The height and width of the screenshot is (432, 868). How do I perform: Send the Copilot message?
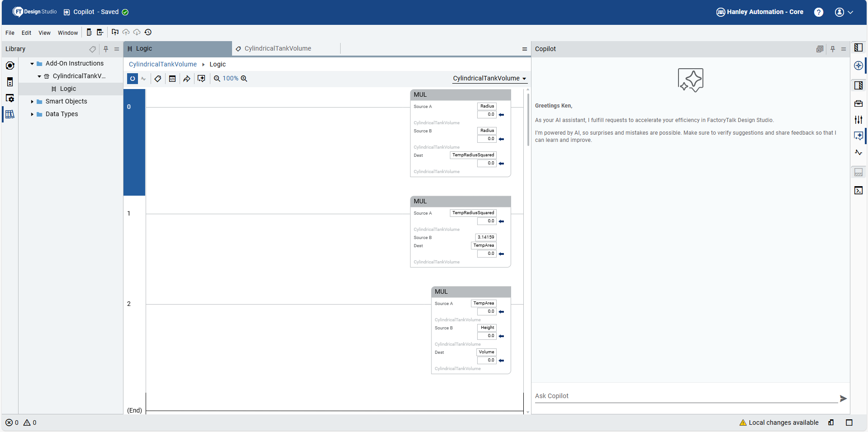tap(844, 399)
